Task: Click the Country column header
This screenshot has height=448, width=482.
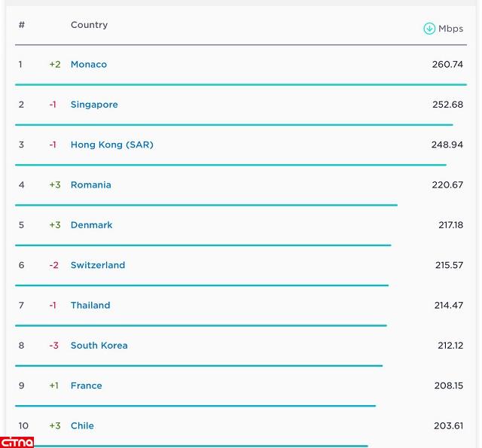Action: pos(89,25)
